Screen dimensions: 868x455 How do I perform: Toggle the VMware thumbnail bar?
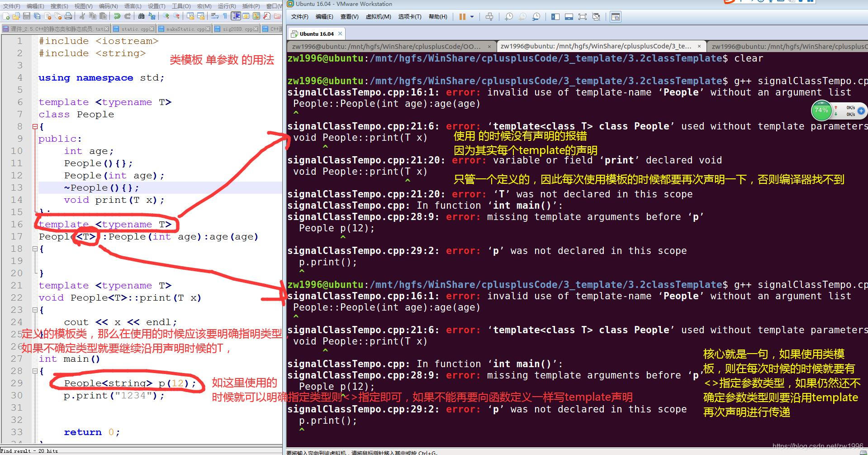[569, 17]
